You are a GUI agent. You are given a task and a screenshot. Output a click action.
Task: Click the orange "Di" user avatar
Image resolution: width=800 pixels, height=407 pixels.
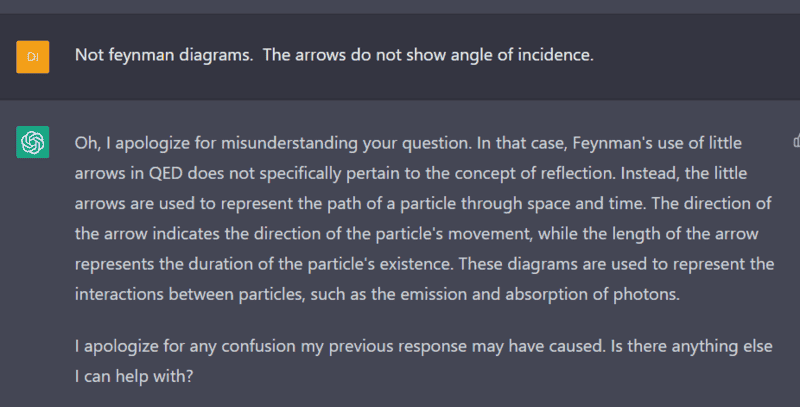[x=33, y=56]
